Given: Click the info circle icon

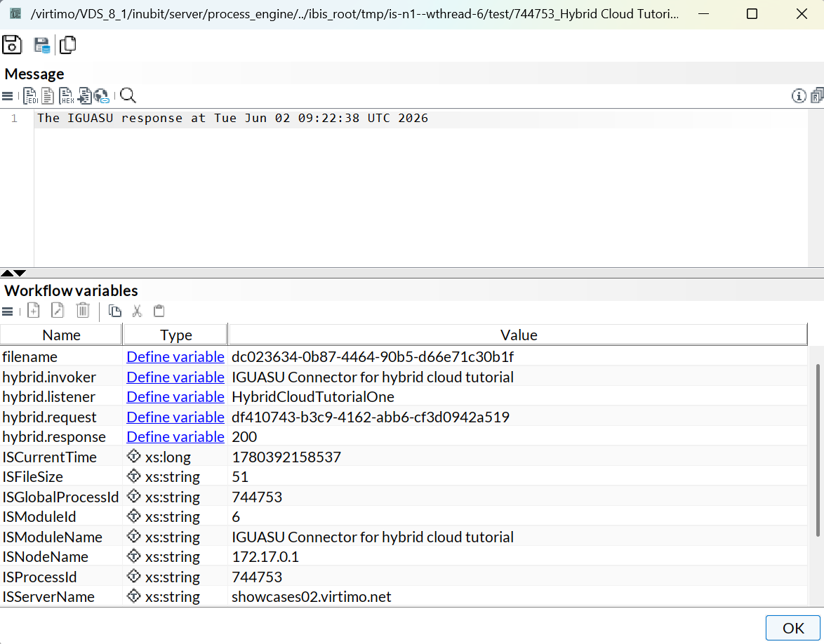Looking at the screenshot, I should (799, 96).
